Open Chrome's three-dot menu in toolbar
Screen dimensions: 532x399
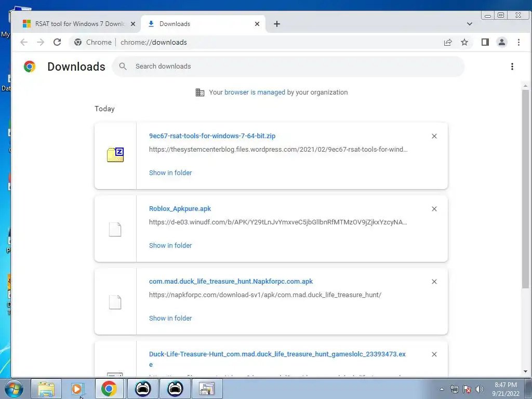(x=518, y=42)
